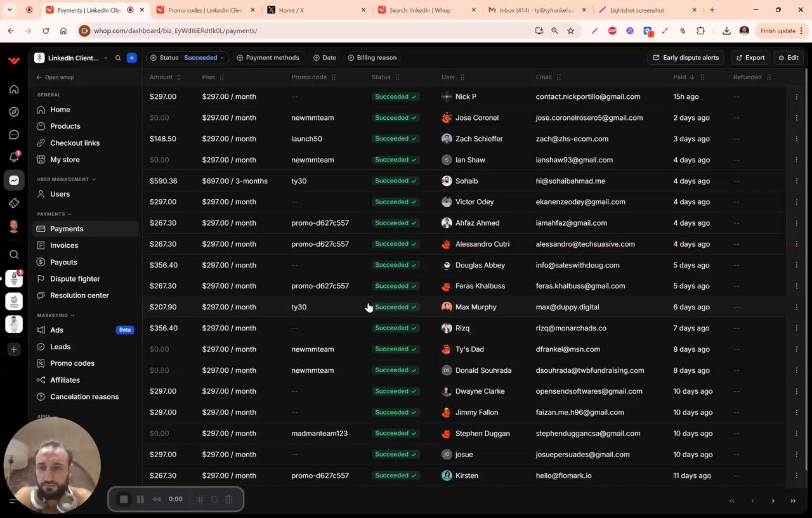
Task: Click the madmanteam123 promo code cell
Action: [x=320, y=434]
